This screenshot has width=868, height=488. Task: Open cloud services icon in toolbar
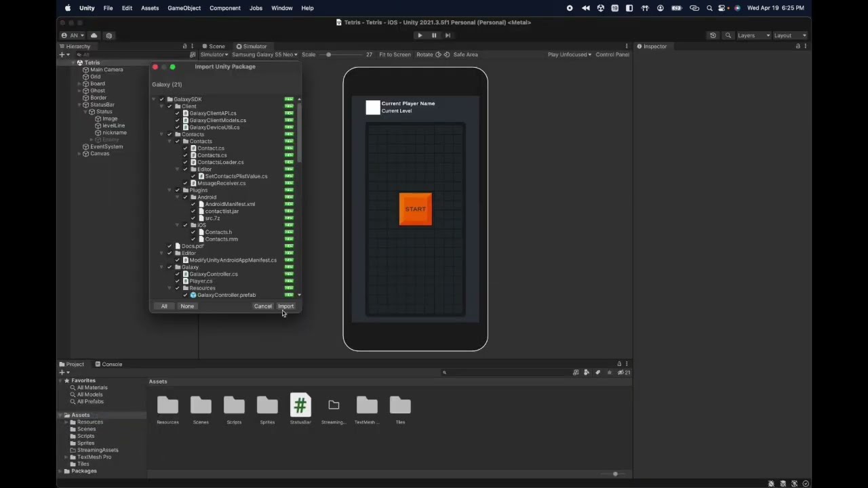pyautogui.click(x=94, y=35)
